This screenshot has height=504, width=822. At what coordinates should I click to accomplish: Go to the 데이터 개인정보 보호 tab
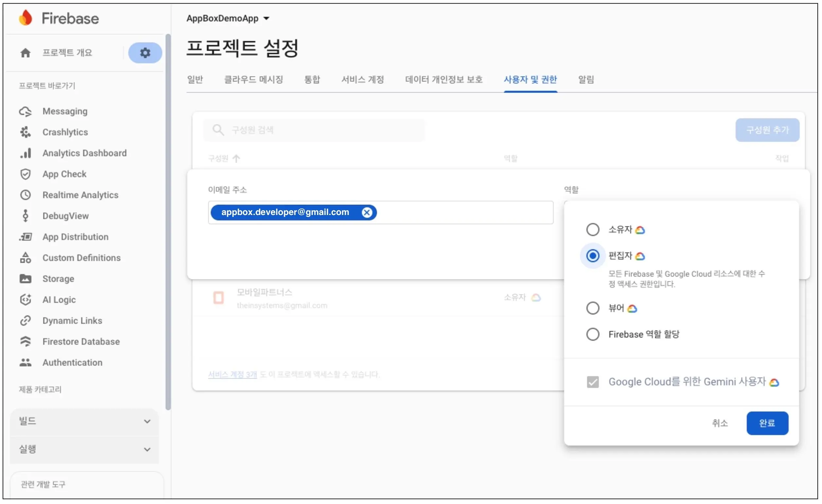pyautogui.click(x=444, y=80)
